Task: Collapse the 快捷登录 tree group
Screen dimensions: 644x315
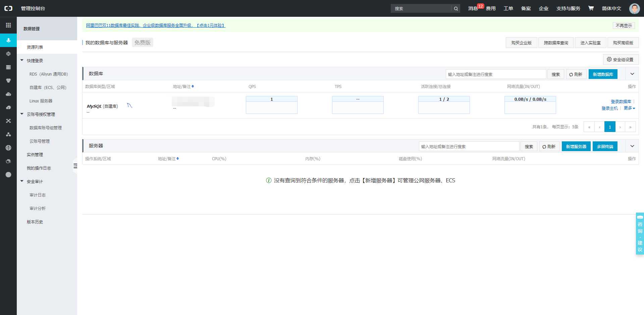Action: point(22,60)
